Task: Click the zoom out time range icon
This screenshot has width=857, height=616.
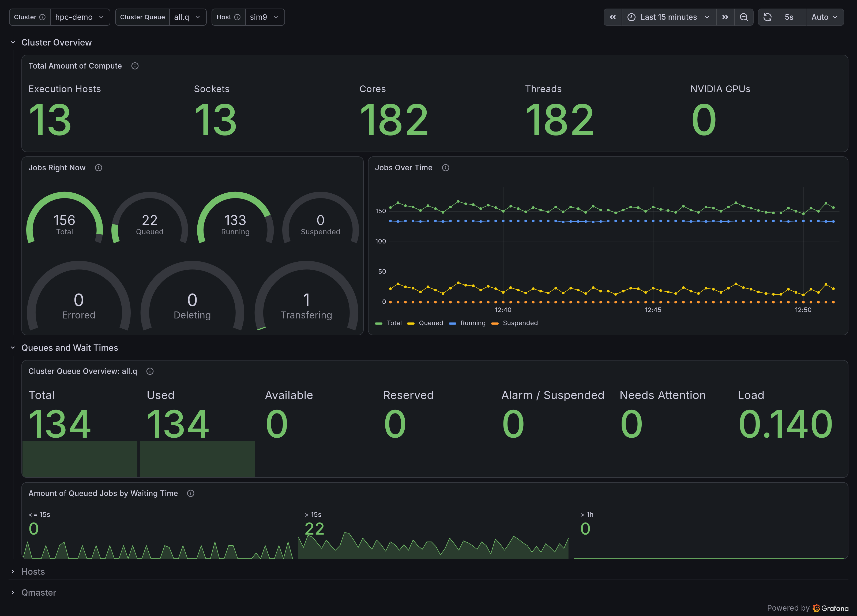Action: [744, 17]
